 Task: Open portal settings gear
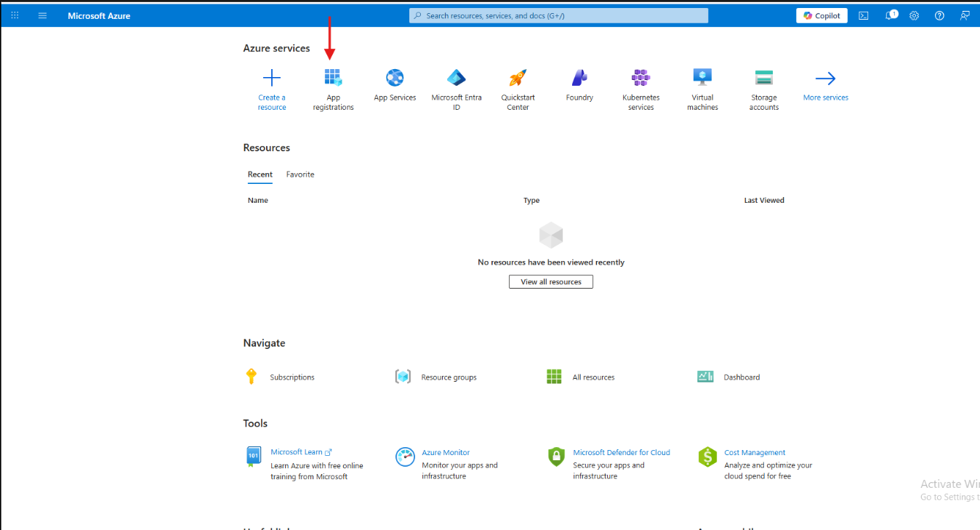pyautogui.click(x=915, y=15)
